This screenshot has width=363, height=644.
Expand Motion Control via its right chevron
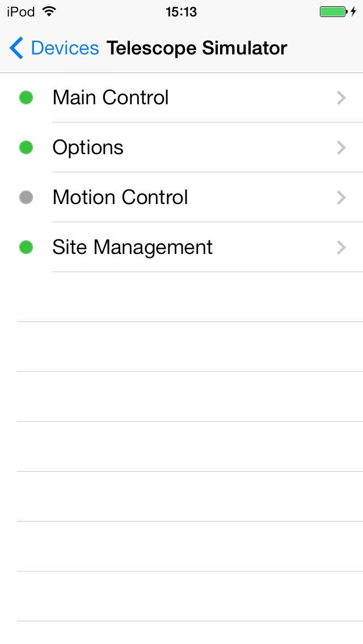click(x=341, y=198)
